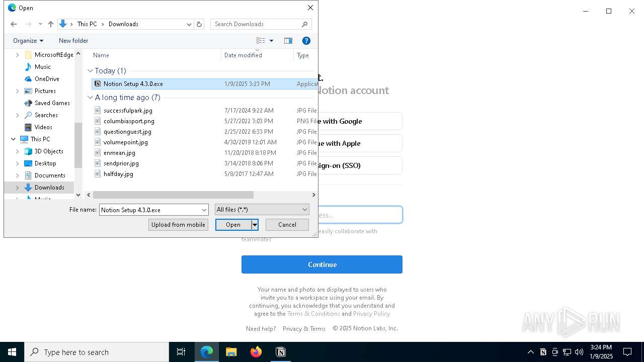
Task: Collapse the This PC tree node
Action: tap(13, 139)
